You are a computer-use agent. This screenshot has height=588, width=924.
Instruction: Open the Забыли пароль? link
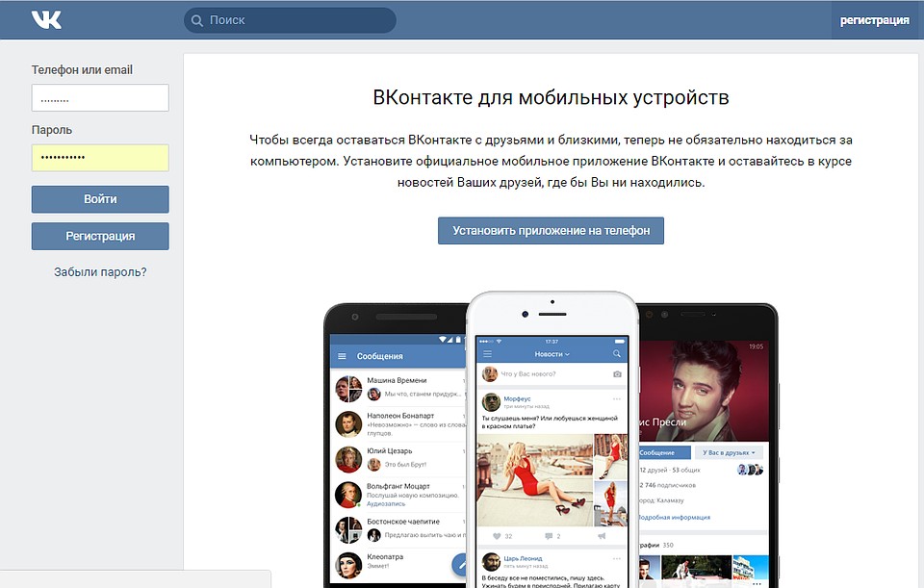pos(100,272)
